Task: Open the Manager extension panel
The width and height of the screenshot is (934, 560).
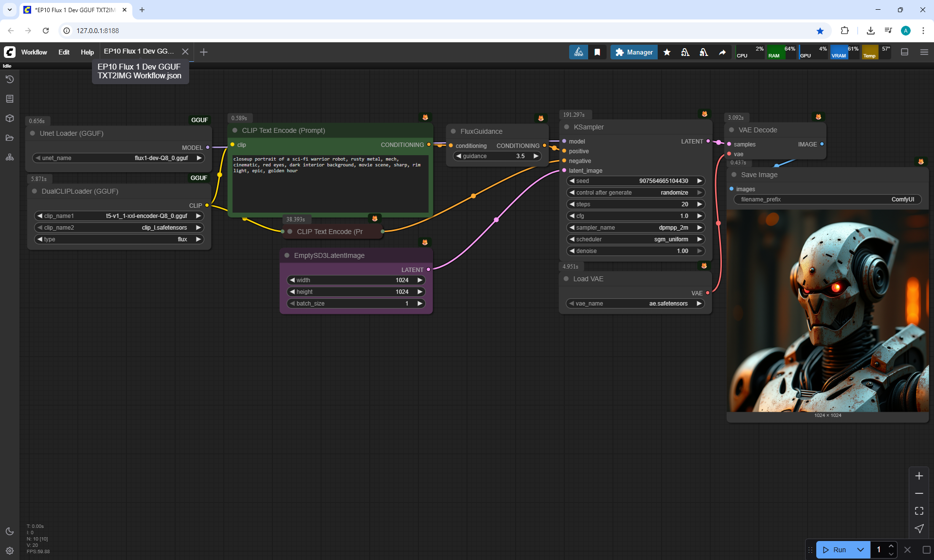Action: click(634, 52)
